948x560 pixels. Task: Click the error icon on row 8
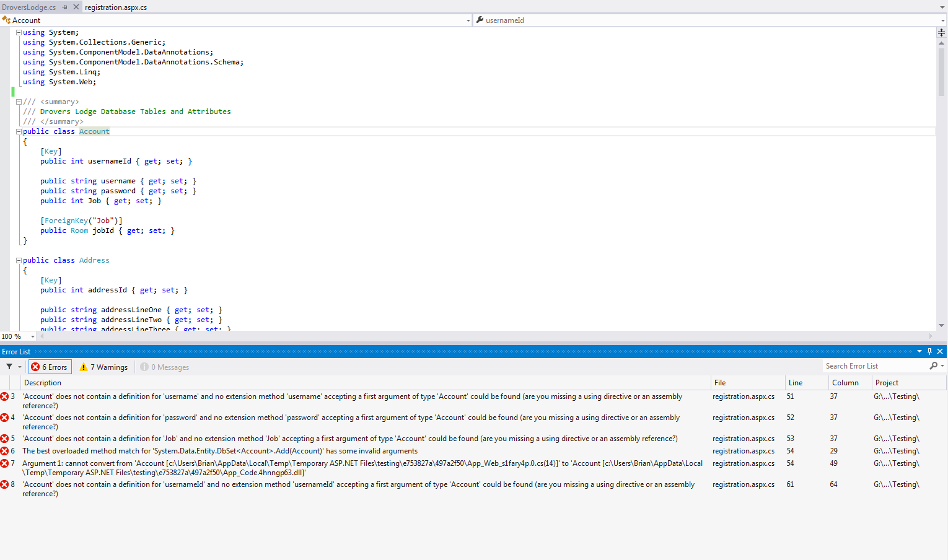[4, 484]
